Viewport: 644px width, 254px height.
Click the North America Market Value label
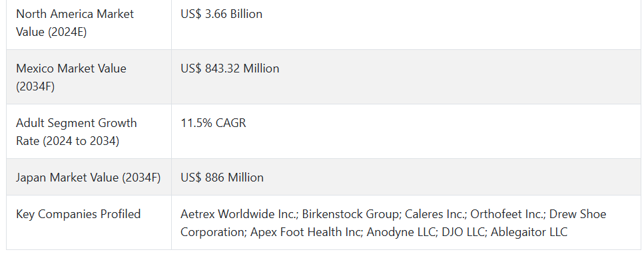[x=75, y=23]
